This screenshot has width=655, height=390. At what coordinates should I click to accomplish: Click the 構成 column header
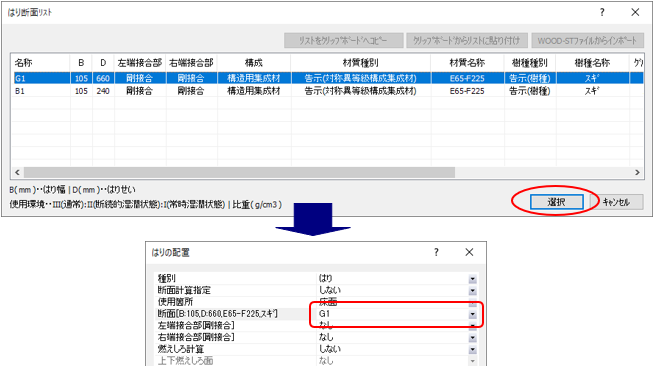(x=254, y=63)
